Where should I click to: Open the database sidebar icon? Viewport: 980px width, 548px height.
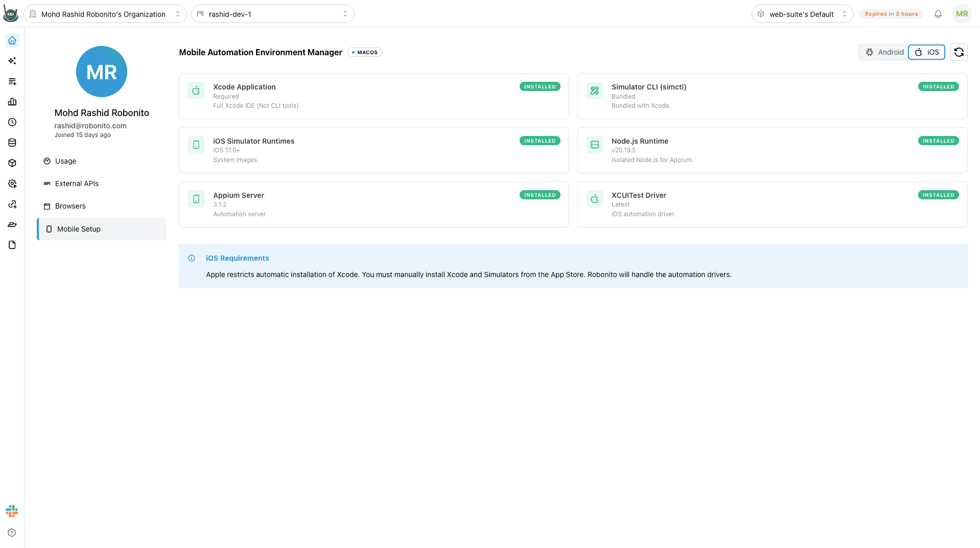coord(12,143)
